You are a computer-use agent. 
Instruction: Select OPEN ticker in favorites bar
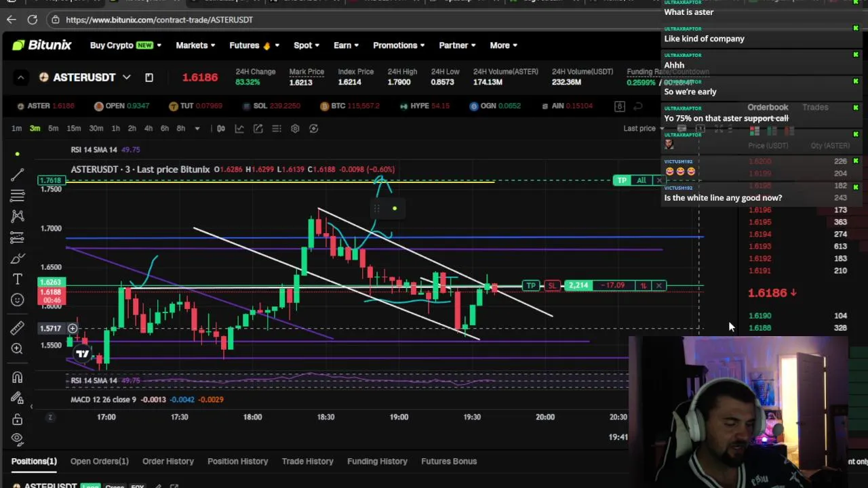[121, 106]
